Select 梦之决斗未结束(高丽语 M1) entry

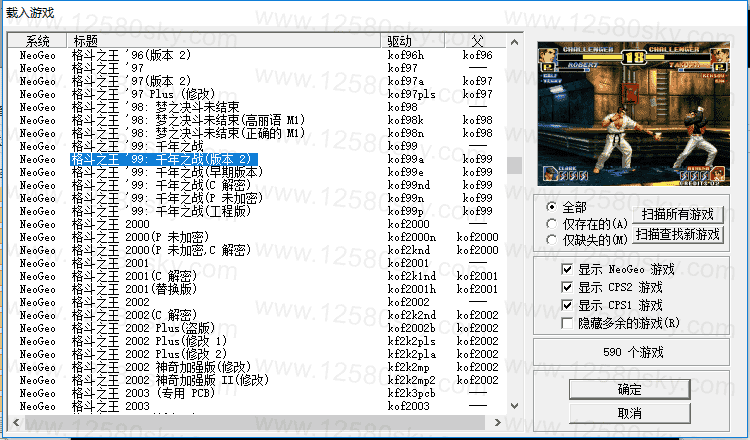pyautogui.click(x=256, y=120)
